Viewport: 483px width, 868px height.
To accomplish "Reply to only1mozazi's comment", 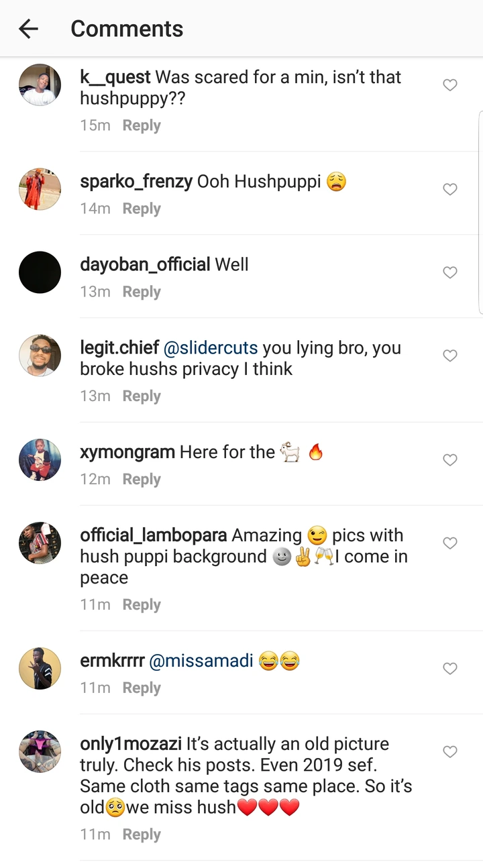I will click(x=142, y=834).
